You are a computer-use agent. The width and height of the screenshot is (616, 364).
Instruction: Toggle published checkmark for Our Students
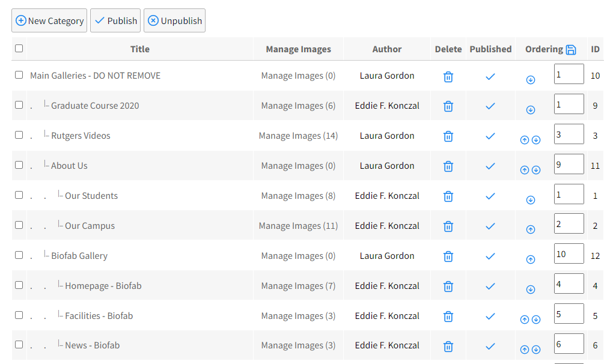[490, 196]
